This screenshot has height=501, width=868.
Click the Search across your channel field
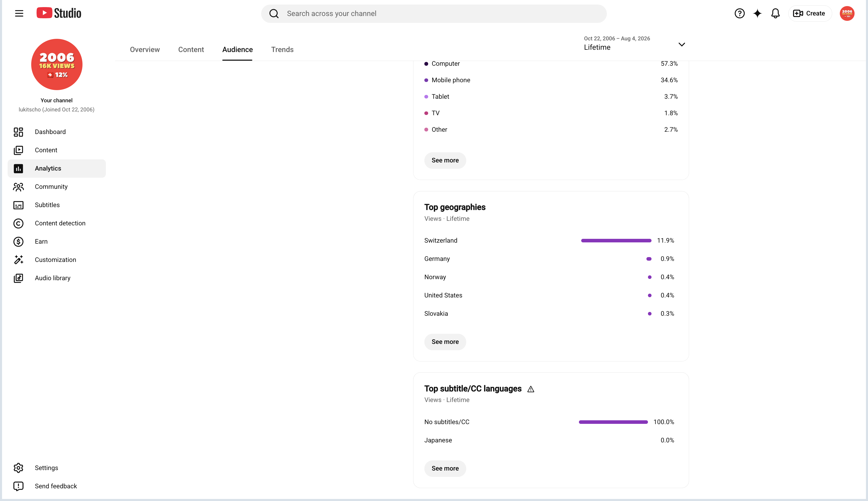coord(433,13)
